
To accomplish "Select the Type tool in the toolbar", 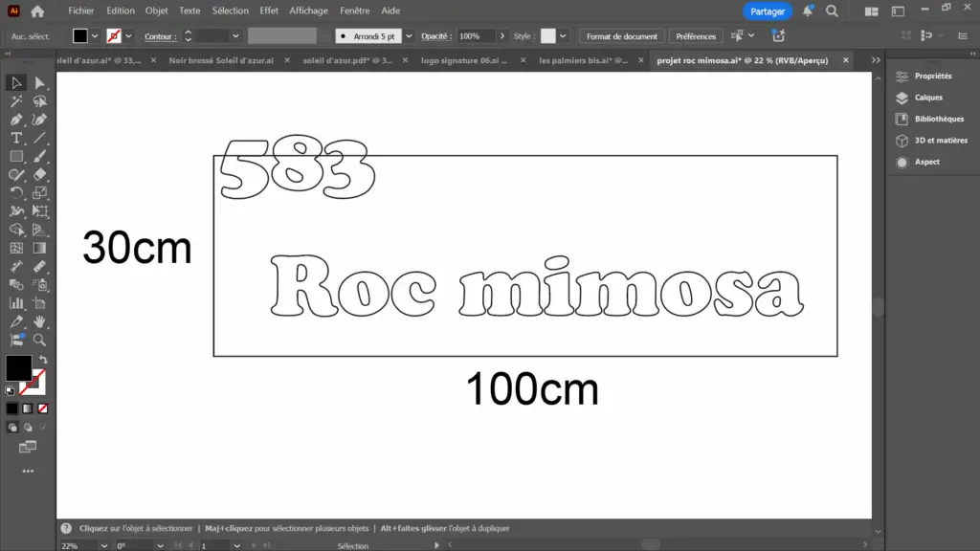I will click(x=16, y=138).
